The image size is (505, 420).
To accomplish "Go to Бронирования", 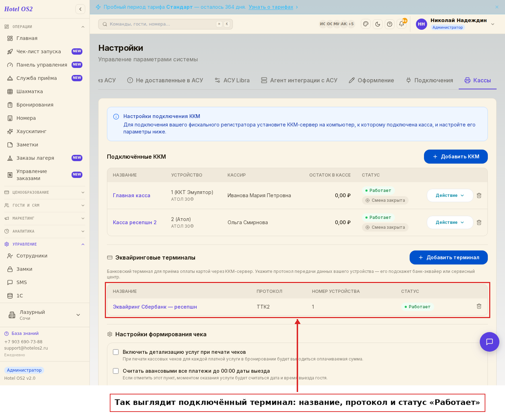I will pyautogui.click(x=45, y=105).
